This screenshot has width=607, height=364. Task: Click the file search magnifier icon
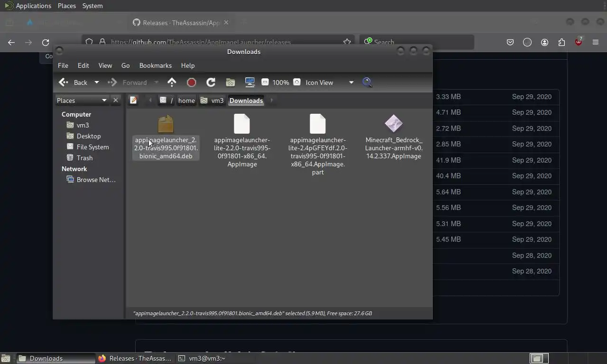coord(367,82)
